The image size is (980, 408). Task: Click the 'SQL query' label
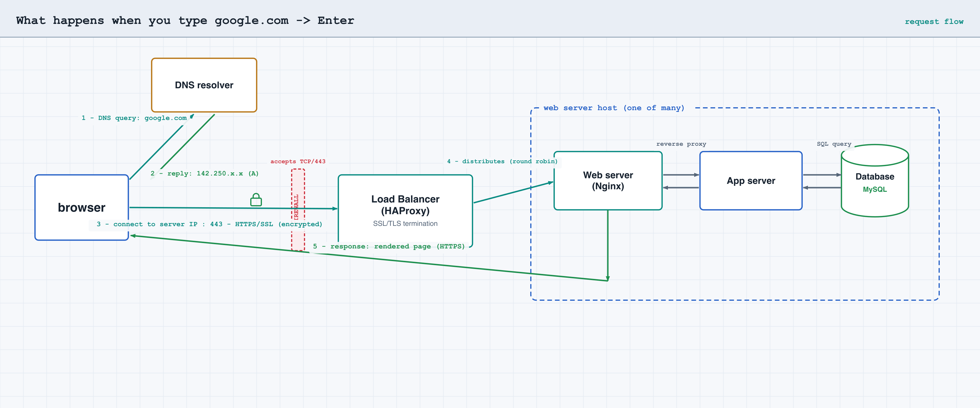(x=834, y=144)
